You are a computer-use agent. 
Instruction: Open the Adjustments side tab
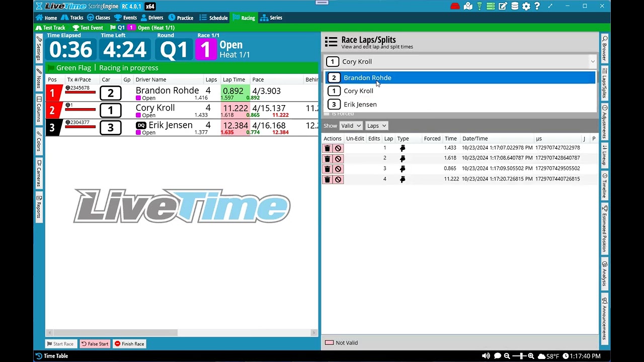(x=605, y=121)
